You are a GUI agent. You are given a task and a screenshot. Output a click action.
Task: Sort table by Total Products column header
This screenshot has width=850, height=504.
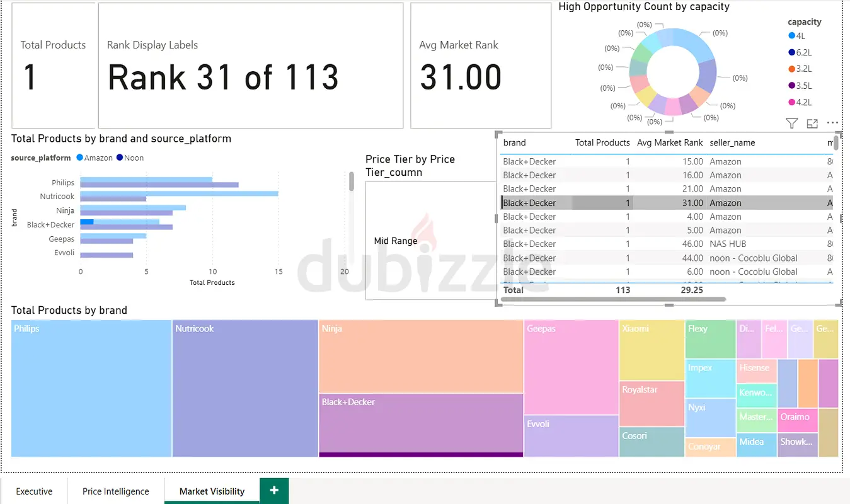click(x=602, y=142)
